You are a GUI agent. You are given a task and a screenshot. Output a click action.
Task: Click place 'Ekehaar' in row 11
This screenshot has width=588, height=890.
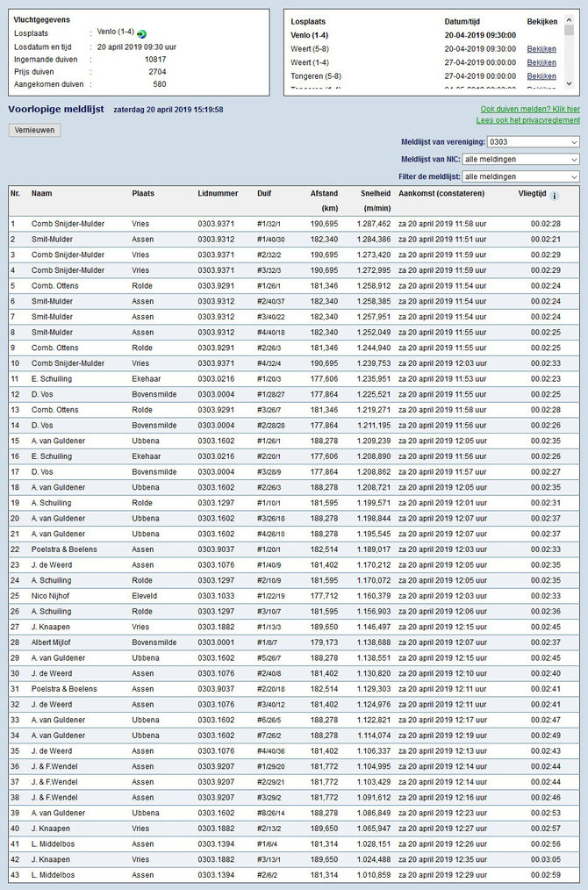point(147,379)
